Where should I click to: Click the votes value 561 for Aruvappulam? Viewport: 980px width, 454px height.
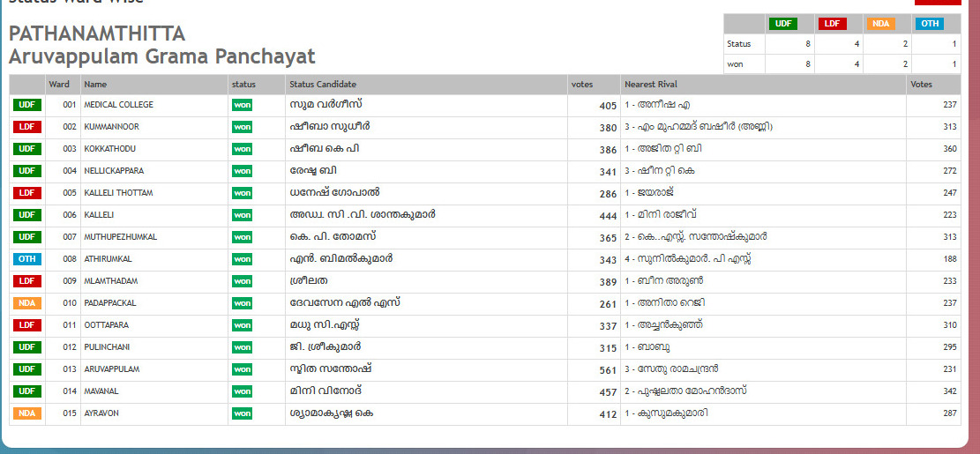(x=607, y=369)
